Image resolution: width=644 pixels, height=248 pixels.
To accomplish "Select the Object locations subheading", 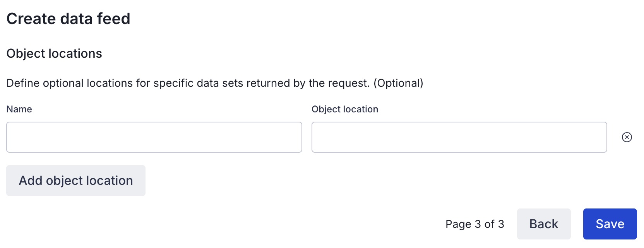I will pyautogui.click(x=54, y=53).
